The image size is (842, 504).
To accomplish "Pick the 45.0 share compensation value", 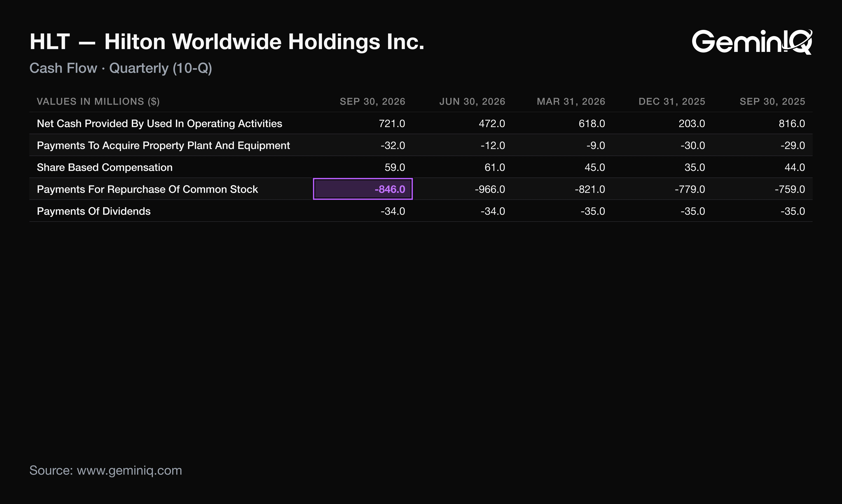I will (595, 167).
